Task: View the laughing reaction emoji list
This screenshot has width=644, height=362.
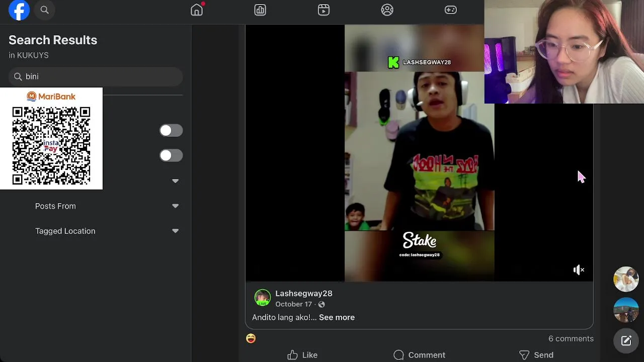Action: pyautogui.click(x=251, y=338)
